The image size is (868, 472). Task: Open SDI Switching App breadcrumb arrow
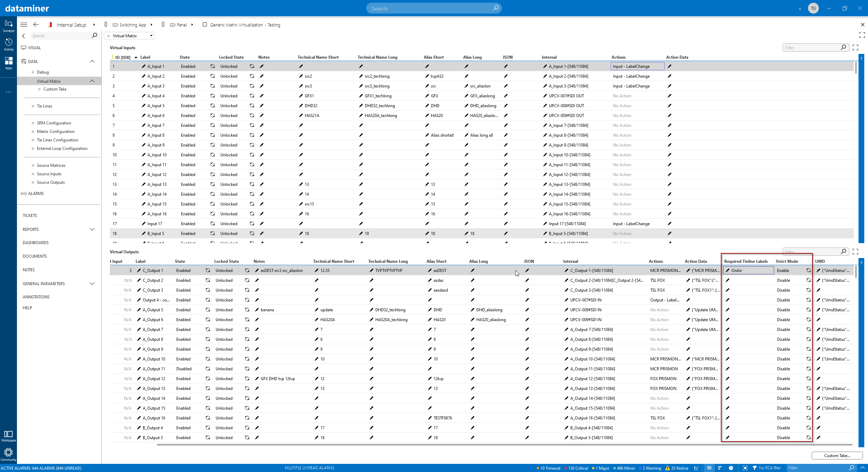[152, 25]
